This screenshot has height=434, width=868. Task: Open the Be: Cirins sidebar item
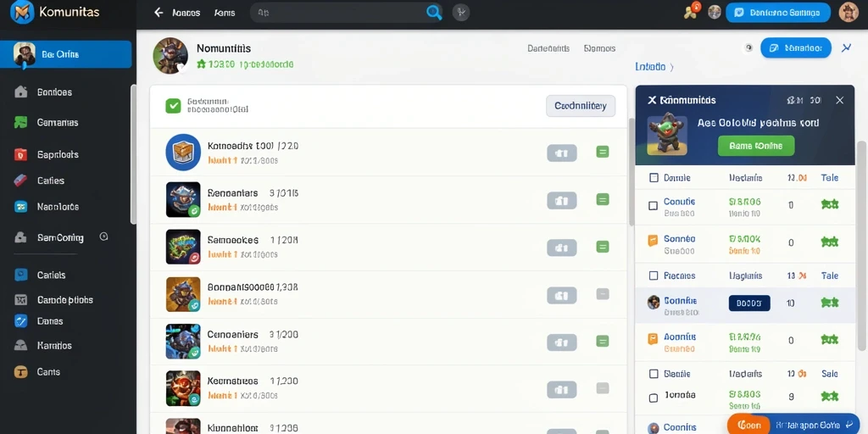[x=66, y=54]
